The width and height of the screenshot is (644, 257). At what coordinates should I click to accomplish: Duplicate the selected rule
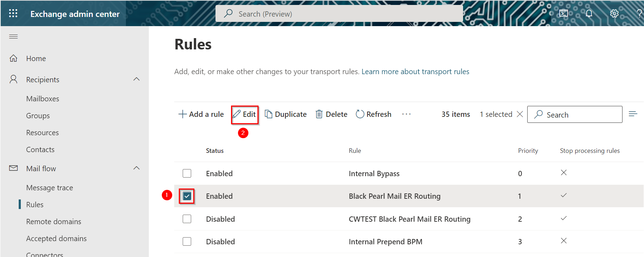pos(286,114)
